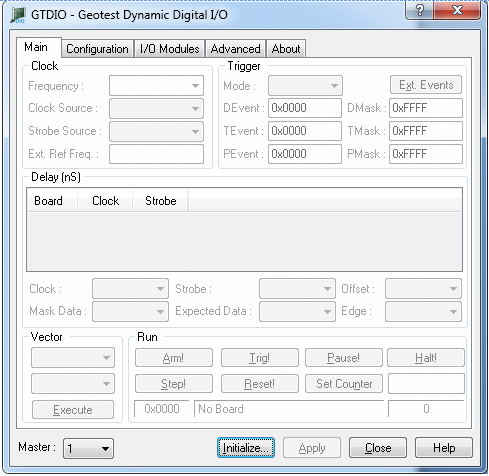The width and height of the screenshot is (489, 476).
Task: Click the Halt! button
Action: (426, 358)
